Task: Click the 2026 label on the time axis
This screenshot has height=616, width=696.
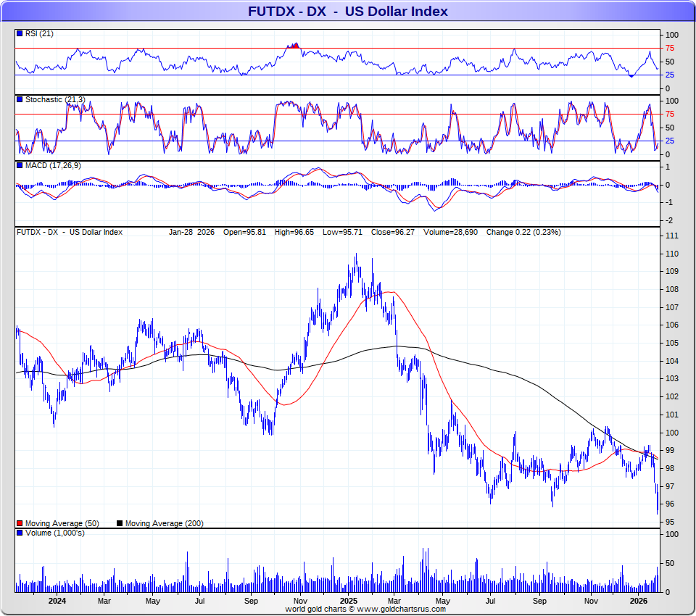Action: point(638,601)
